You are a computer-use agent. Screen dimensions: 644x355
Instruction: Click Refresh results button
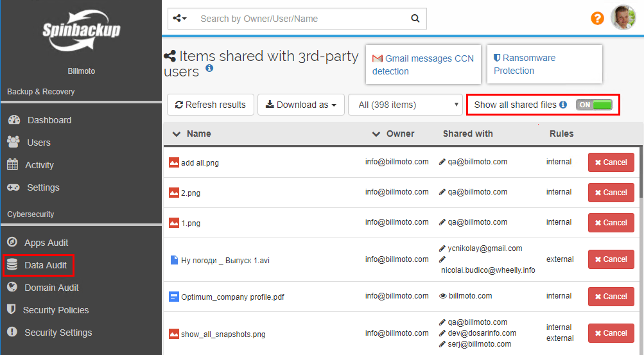click(x=211, y=105)
